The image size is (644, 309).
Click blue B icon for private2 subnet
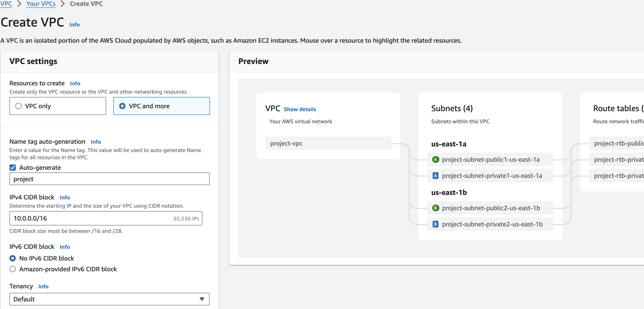click(435, 224)
